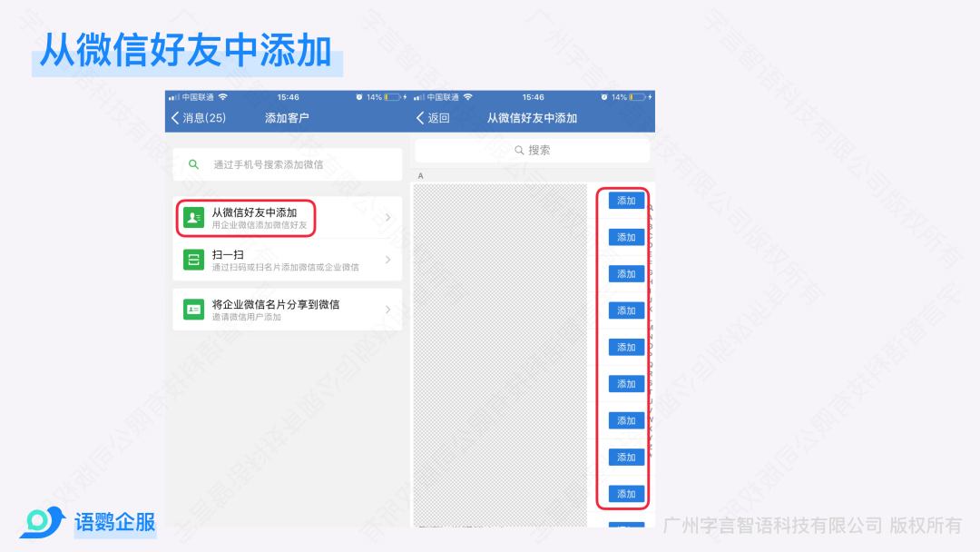Viewport: 980px width, 552px height.
Task: Tap the magnifier icon in the phone search bar
Action: pos(193,164)
